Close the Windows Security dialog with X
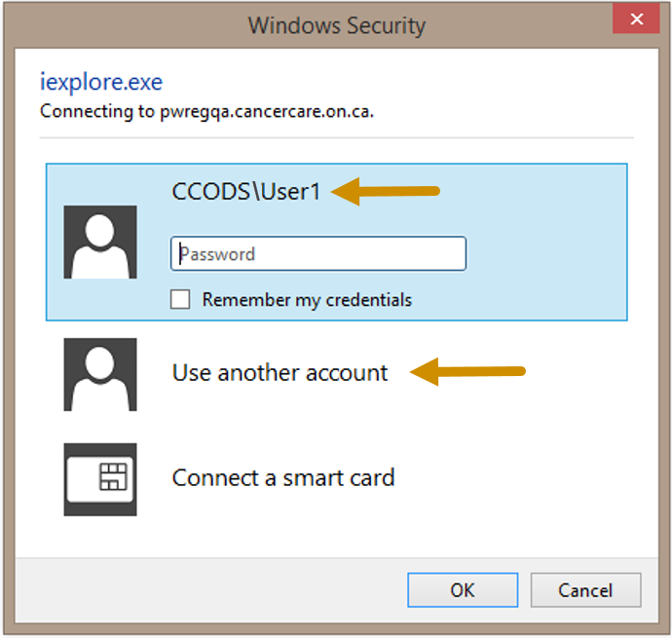This screenshot has width=672, height=638. click(x=636, y=19)
